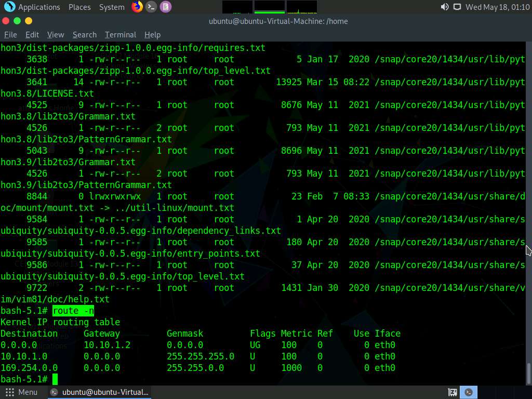Click the show desktop icon in bottom panel
The height and width of the screenshot is (399, 532).
pos(453,392)
